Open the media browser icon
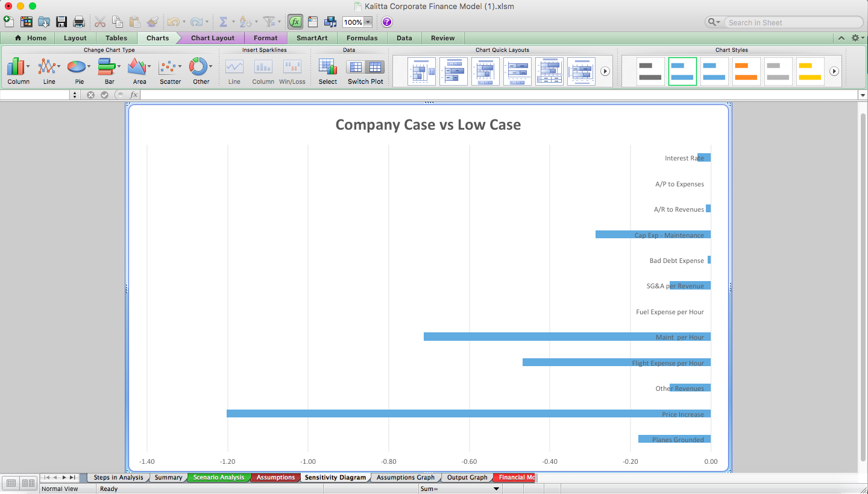868x494 pixels. pyautogui.click(x=330, y=22)
